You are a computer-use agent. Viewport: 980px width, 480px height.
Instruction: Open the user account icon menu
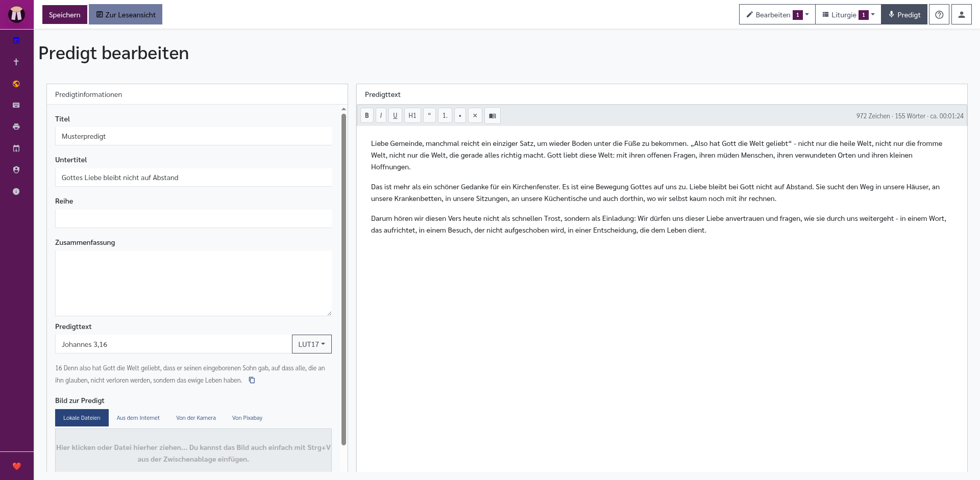pos(962,15)
